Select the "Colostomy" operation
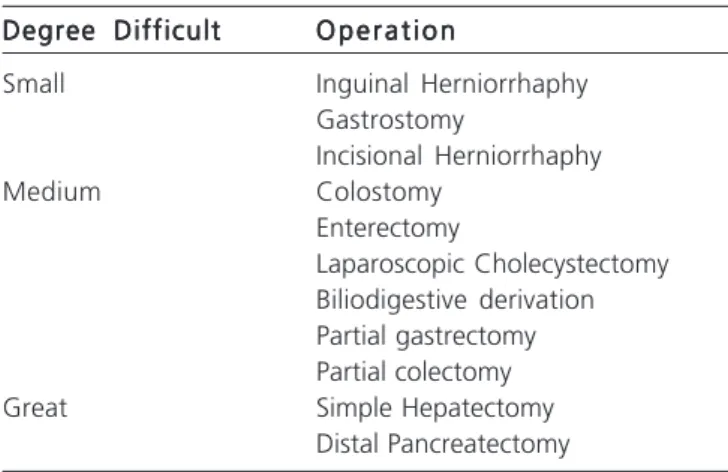728x472 pixels. coord(379,193)
